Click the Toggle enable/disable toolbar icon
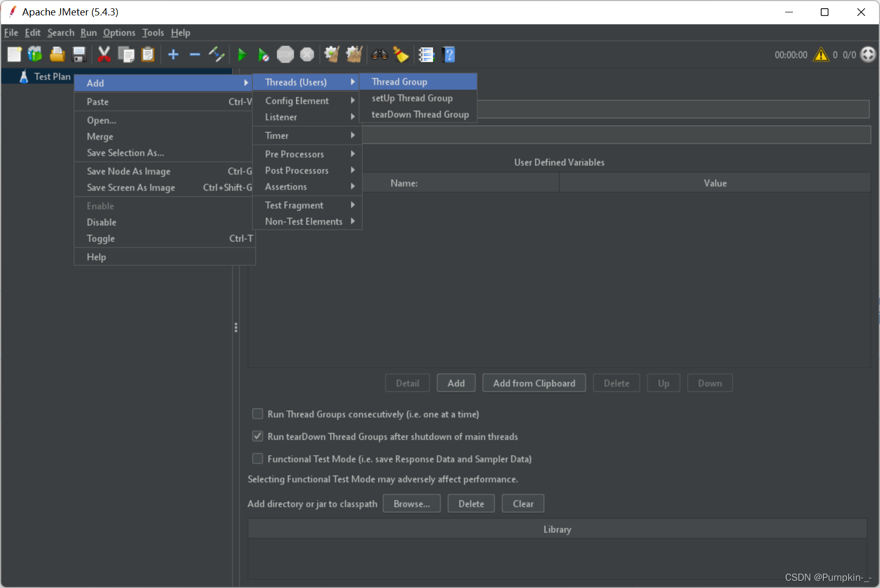This screenshot has height=588, width=880. [216, 54]
